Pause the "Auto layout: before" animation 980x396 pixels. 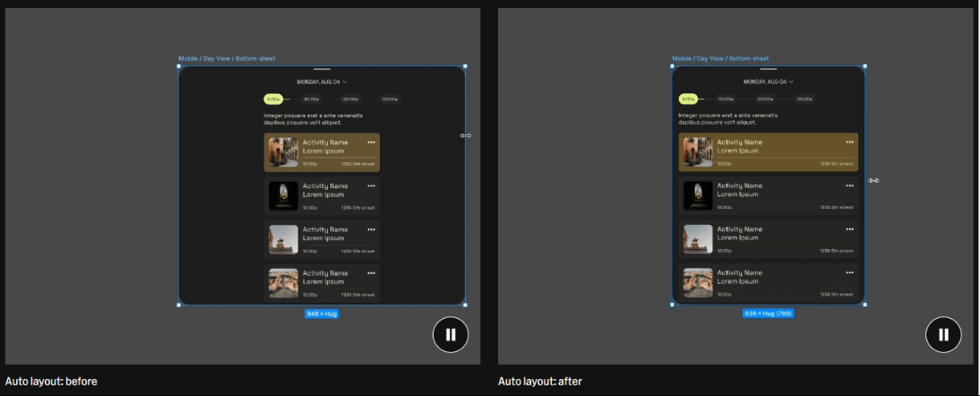click(x=451, y=334)
